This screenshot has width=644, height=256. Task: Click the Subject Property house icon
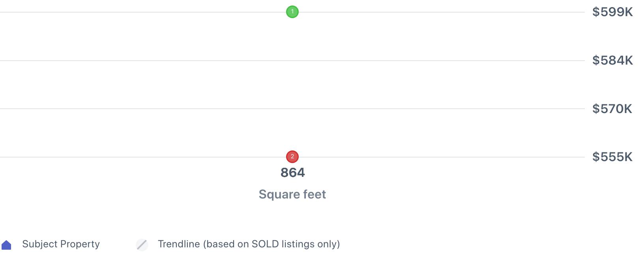7,245
